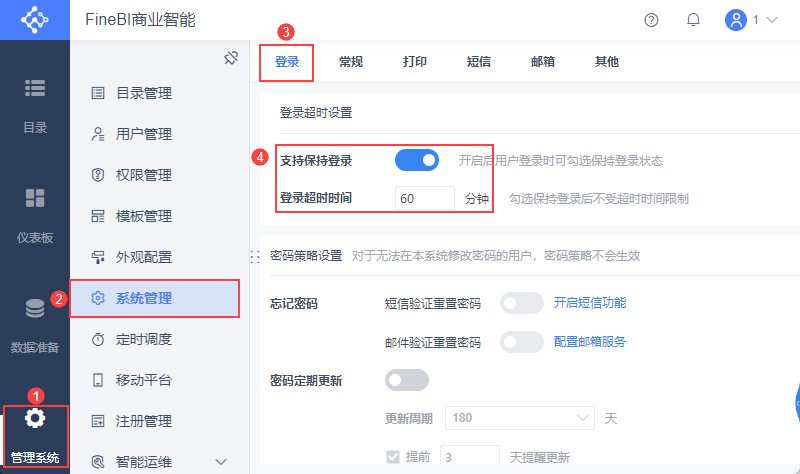Enable 短信验证重置密码 toggle
800x474 pixels.
click(521, 303)
